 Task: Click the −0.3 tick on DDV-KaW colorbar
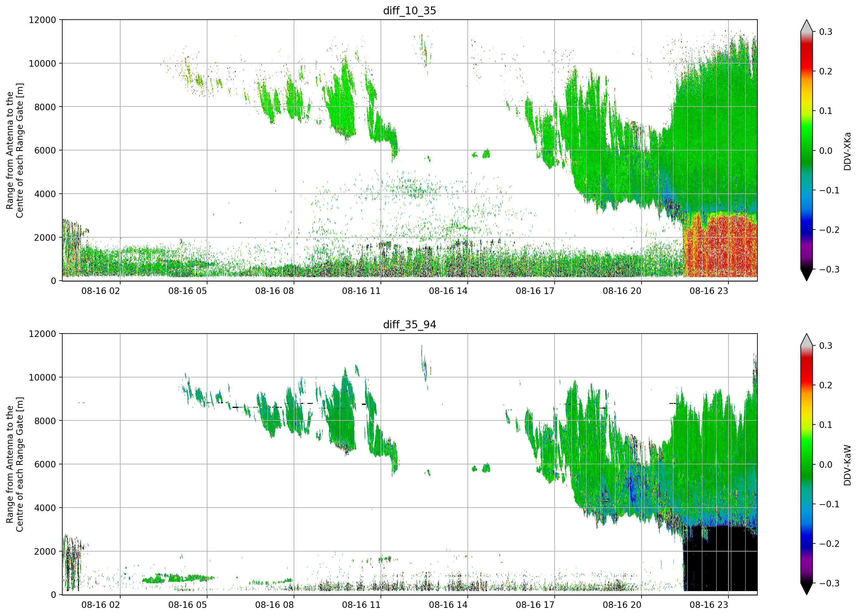pyautogui.click(x=830, y=584)
